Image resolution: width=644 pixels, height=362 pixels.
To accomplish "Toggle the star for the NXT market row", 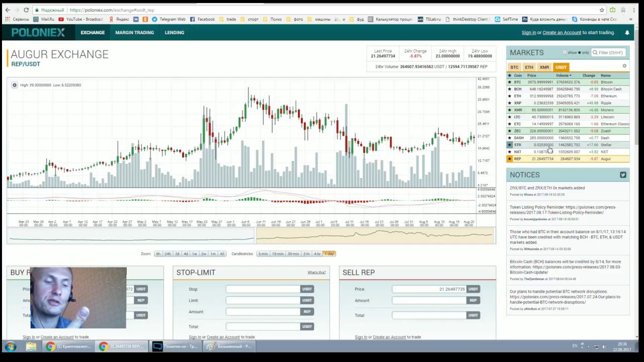I will point(510,152).
